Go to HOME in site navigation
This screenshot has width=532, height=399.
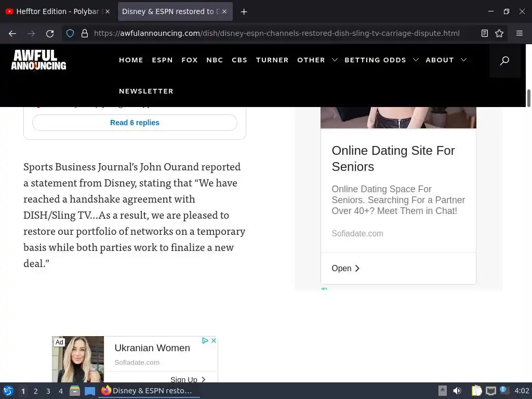coord(131,60)
